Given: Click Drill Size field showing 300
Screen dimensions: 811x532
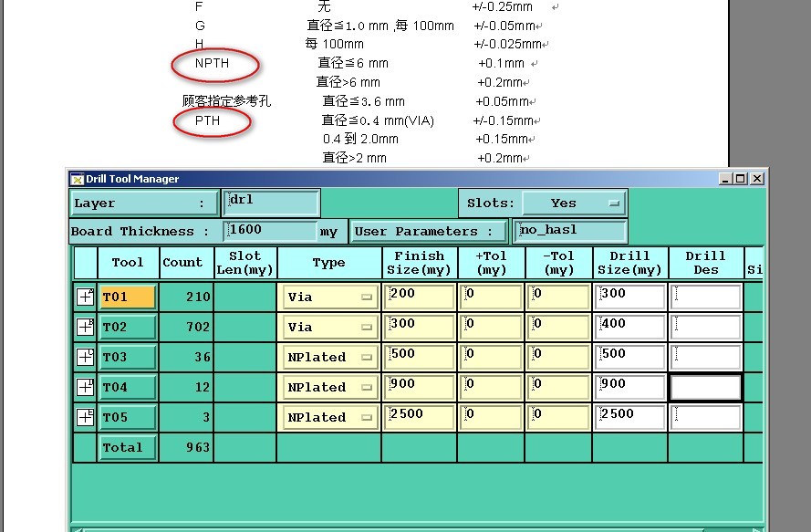Looking at the screenshot, I should pyautogui.click(x=629, y=297).
